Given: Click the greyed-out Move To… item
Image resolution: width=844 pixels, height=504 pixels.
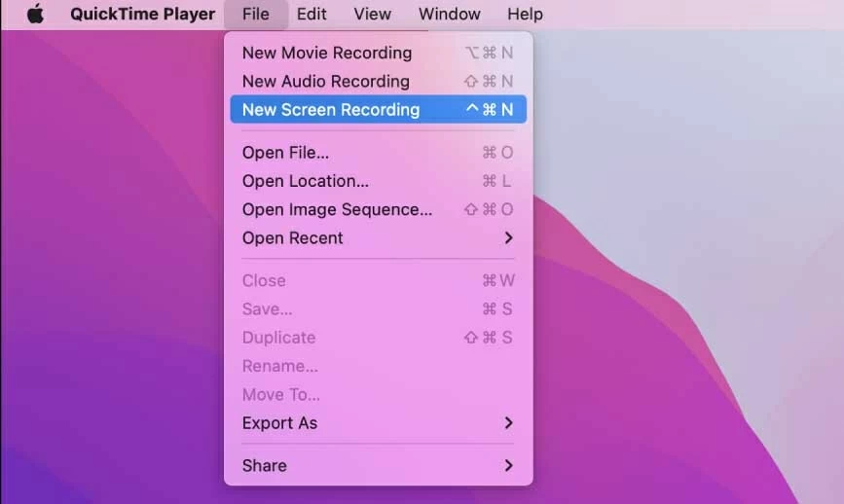Looking at the screenshot, I should coord(379,395).
